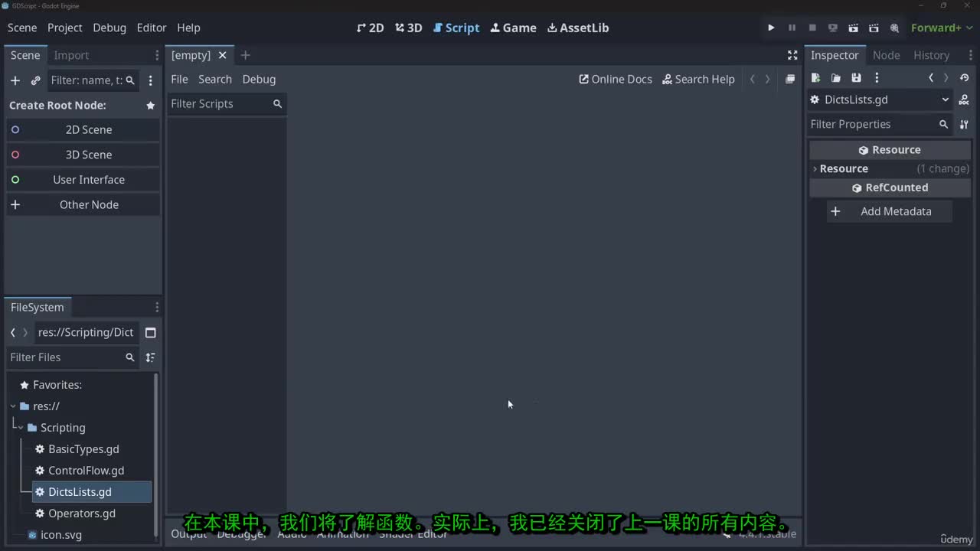The image size is (980, 551).
Task: Save the edited resource floppy icon
Action: click(x=856, y=78)
